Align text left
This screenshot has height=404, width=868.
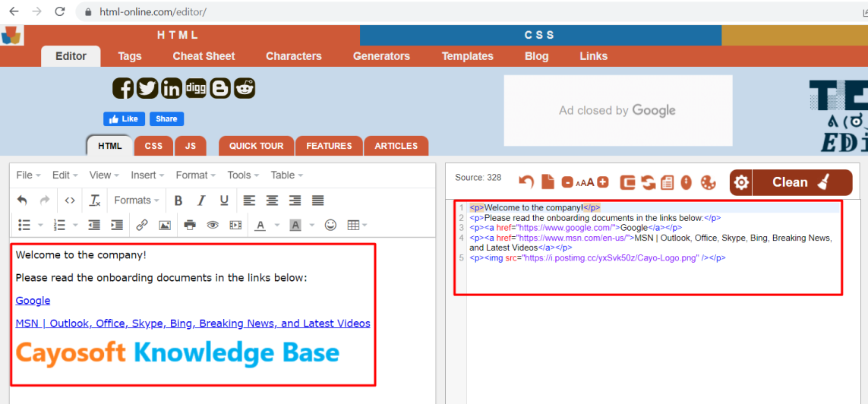pos(250,200)
